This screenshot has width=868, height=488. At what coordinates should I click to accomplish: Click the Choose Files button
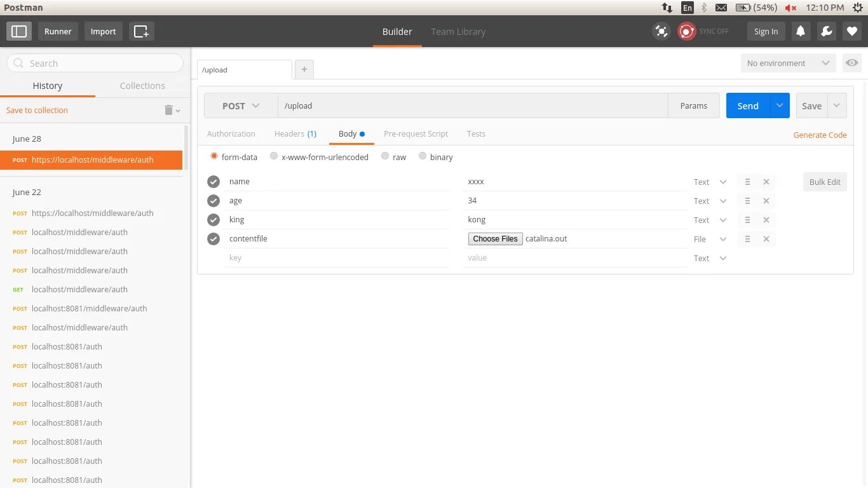[x=495, y=239]
